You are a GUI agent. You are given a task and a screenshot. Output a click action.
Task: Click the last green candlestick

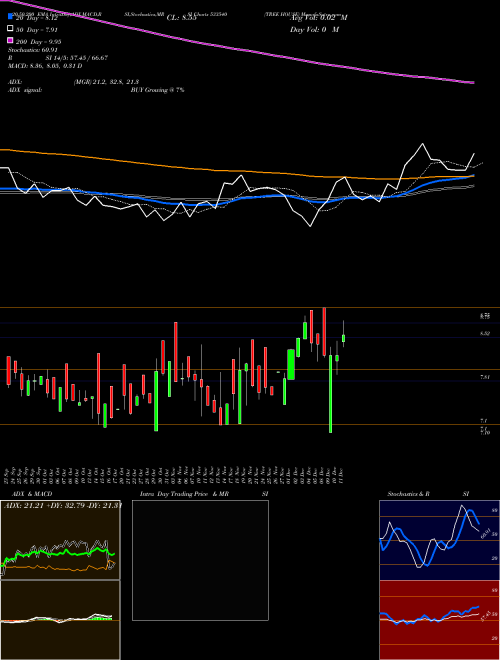[x=343, y=338]
